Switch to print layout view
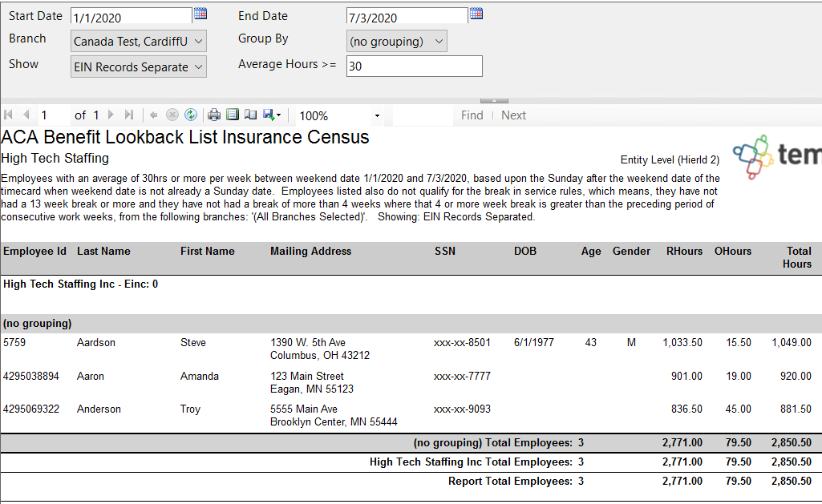 (x=233, y=115)
